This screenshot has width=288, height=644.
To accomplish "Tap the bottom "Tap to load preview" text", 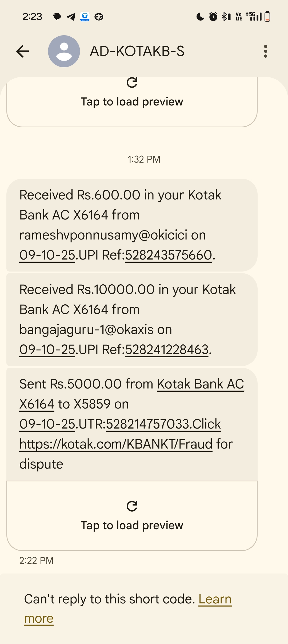I will (x=132, y=525).
